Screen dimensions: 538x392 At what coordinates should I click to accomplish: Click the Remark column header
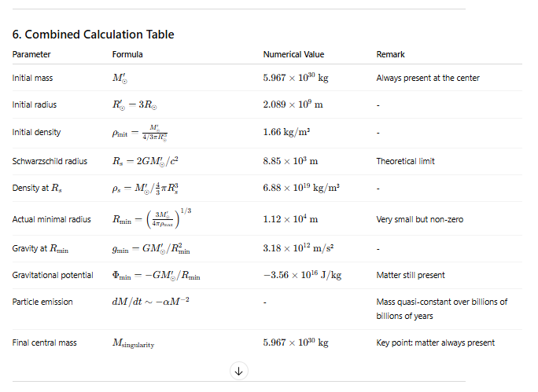[x=391, y=54]
